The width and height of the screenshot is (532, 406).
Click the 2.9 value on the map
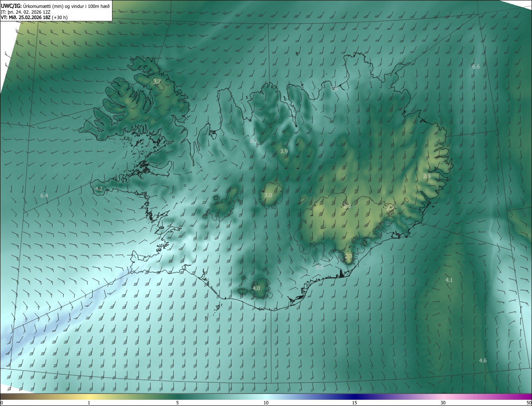click(x=427, y=176)
